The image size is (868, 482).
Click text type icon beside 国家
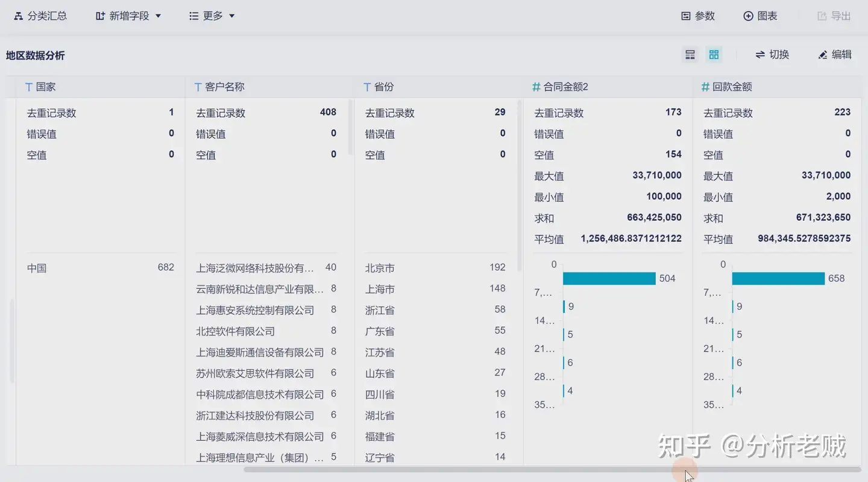click(x=28, y=87)
